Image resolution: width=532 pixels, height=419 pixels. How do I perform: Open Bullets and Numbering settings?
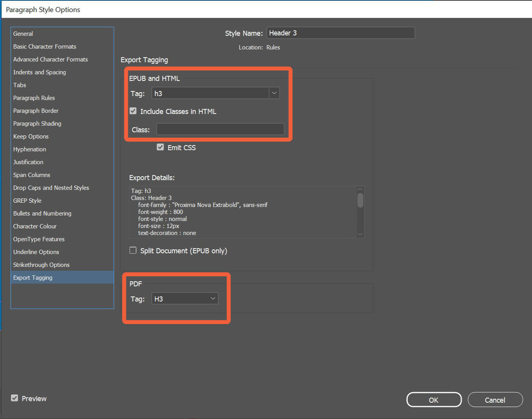pyautogui.click(x=42, y=213)
